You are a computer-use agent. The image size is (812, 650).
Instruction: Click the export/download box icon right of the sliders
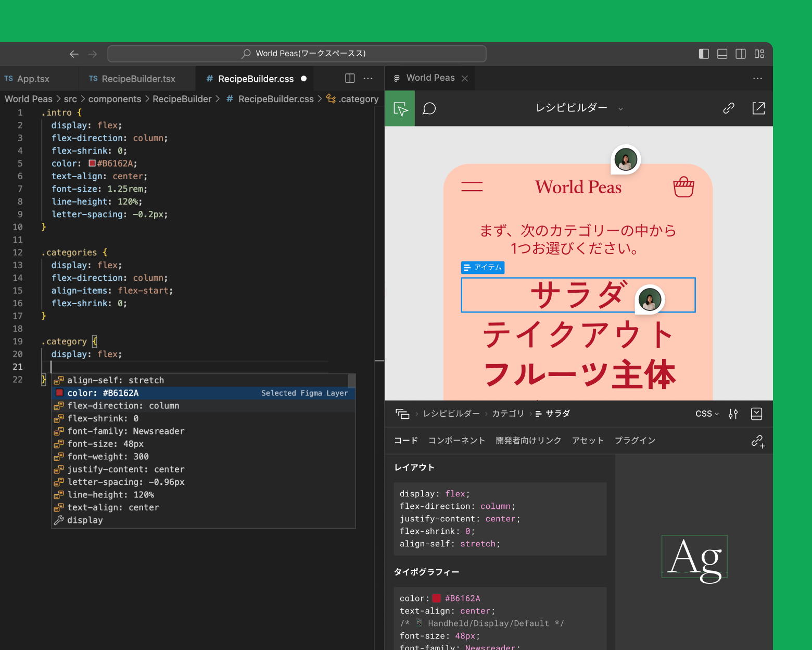point(756,414)
